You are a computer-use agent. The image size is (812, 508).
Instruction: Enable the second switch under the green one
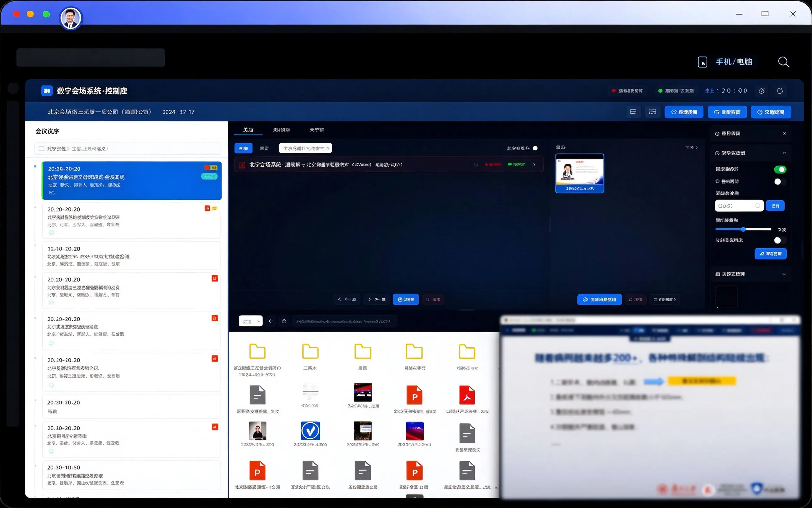point(780,182)
